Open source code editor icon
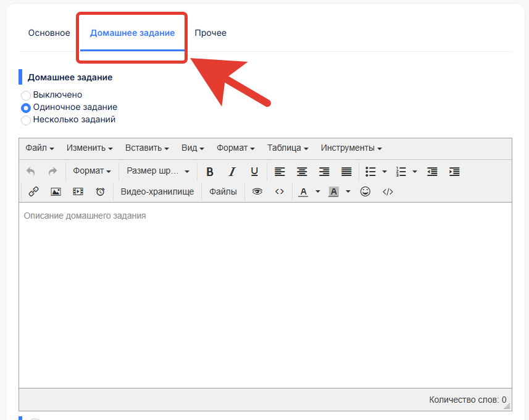Viewport: 529px width, 420px height. click(x=388, y=191)
